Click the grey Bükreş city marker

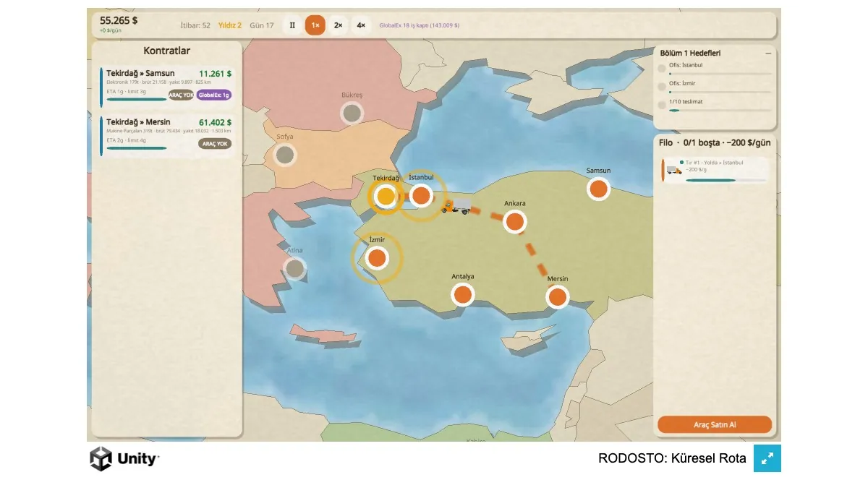click(352, 113)
